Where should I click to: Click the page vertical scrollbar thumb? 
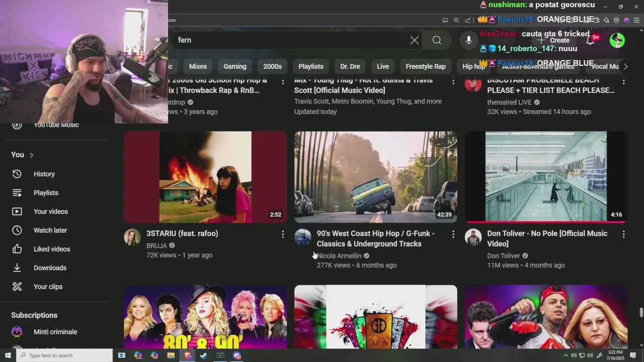[641, 313]
